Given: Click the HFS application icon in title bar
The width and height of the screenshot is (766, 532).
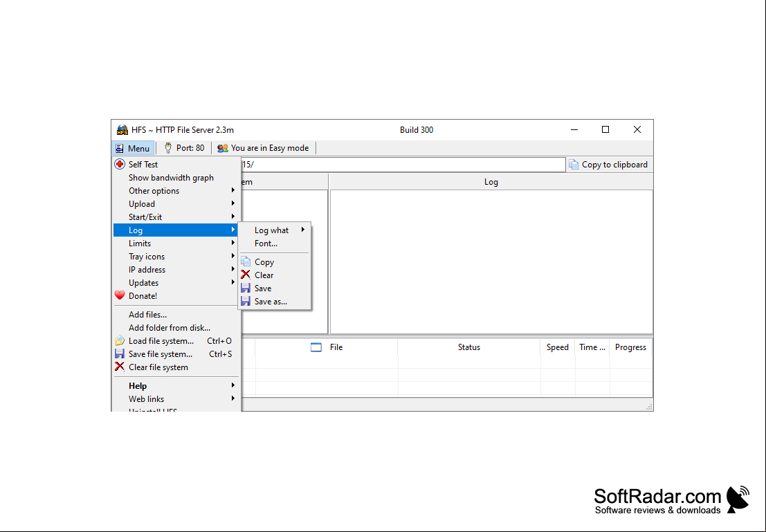Looking at the screenshot, I should [x=122, y=130].
